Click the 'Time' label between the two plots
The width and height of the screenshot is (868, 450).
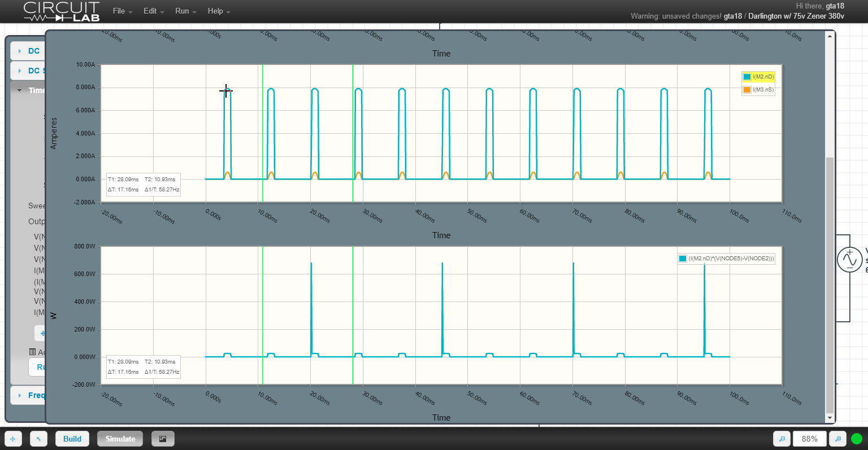tap(441, 235)
